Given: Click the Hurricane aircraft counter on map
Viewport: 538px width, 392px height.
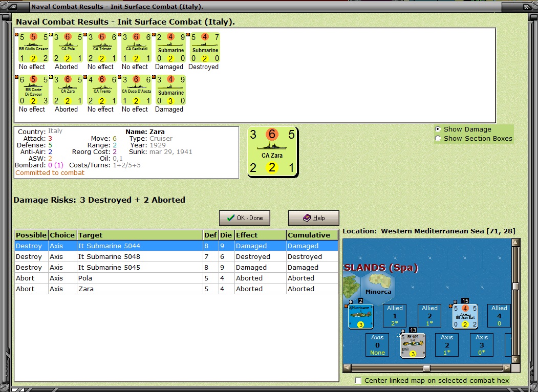Looking at the screenshot, I should tap(360, 316).
